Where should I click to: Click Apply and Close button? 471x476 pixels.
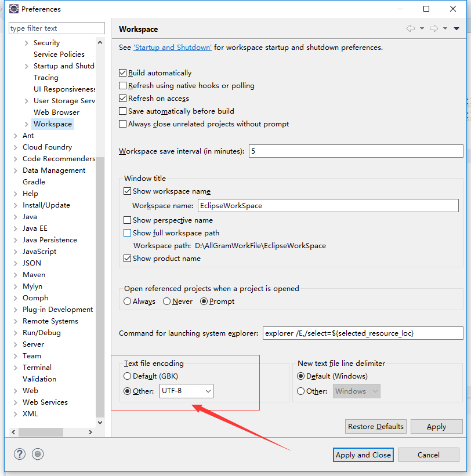[x=363, y=455]
